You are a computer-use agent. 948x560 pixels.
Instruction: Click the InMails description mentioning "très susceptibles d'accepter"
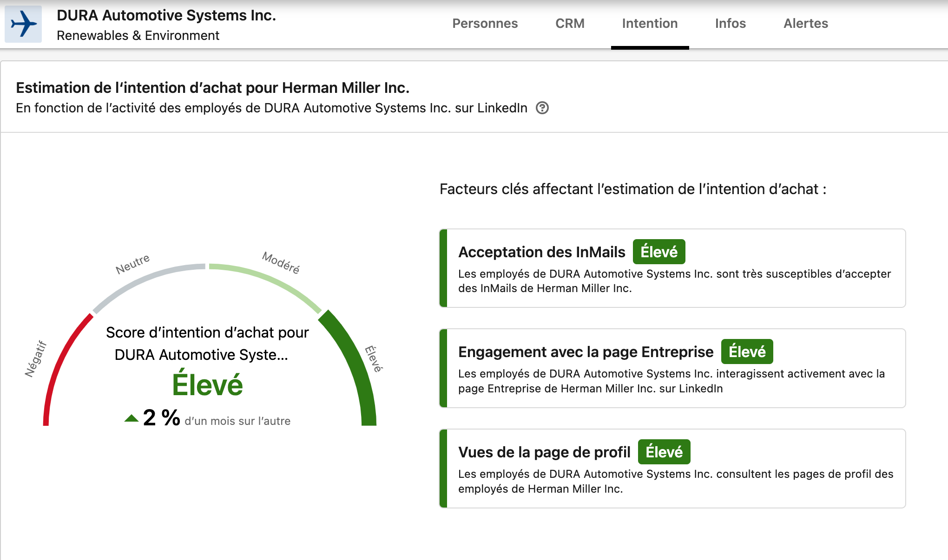point(674,281)
